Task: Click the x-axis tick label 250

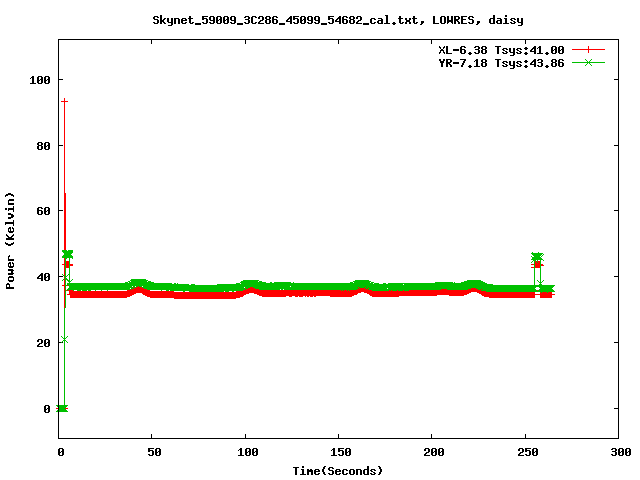Action: click(528, 452)
